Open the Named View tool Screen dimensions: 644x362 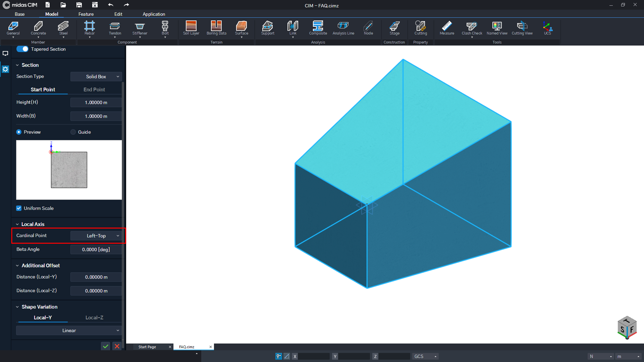(x=497, y=28)
